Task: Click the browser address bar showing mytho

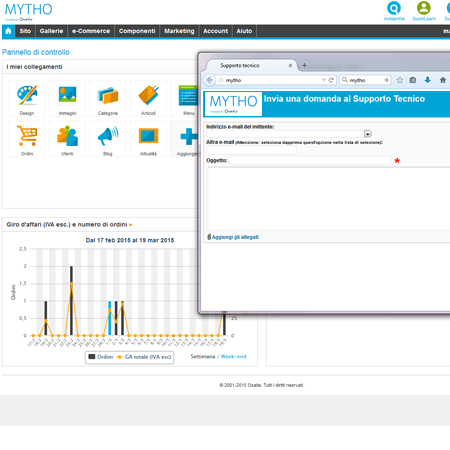Action: coord(269,80)
